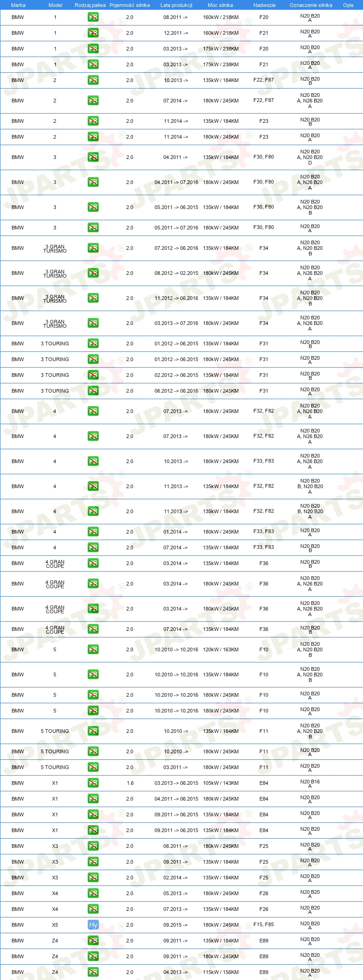Click the '4 GRAN COUPE' cell in the 07.2014 row
Screen dimensions: 363x980
click(55, 630)
